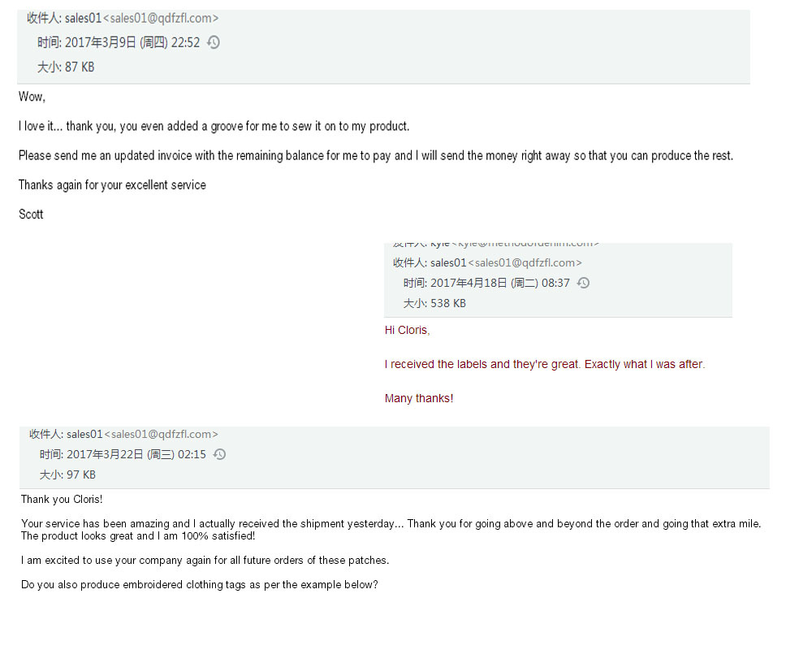Click the clock icon beside 22:52 timestamp
The height and width of the screenshot is (650, 812).
(214, 42)
